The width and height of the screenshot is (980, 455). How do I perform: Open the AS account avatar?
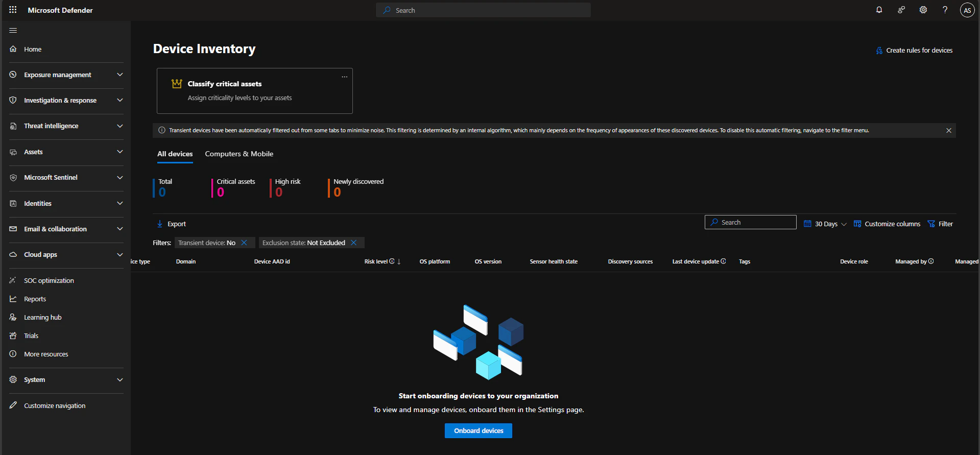tap(967, 10)
